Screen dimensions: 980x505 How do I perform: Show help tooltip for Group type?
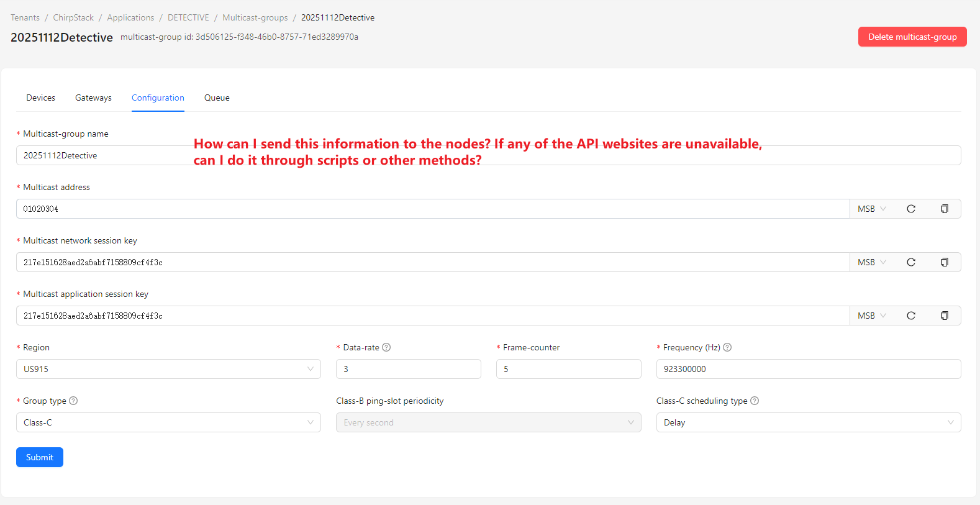(x=73, y=401)
